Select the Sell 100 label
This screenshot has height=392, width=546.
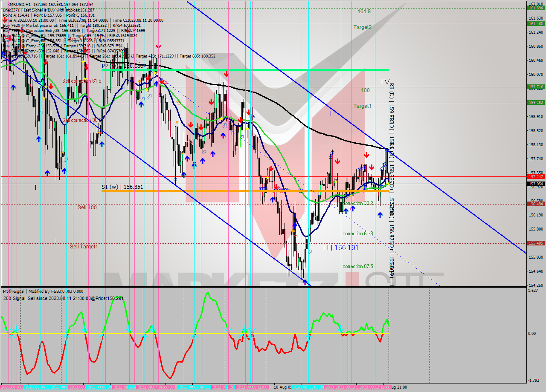click(x=87, y=208)
